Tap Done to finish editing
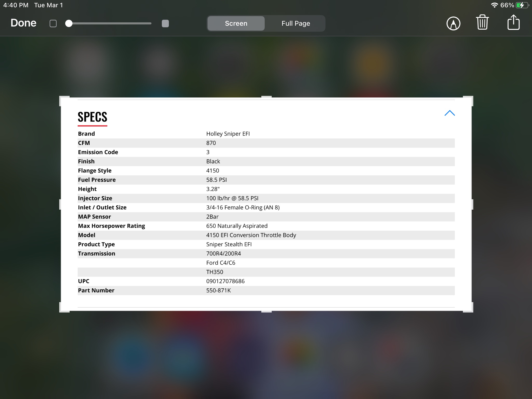 [23, 23]
